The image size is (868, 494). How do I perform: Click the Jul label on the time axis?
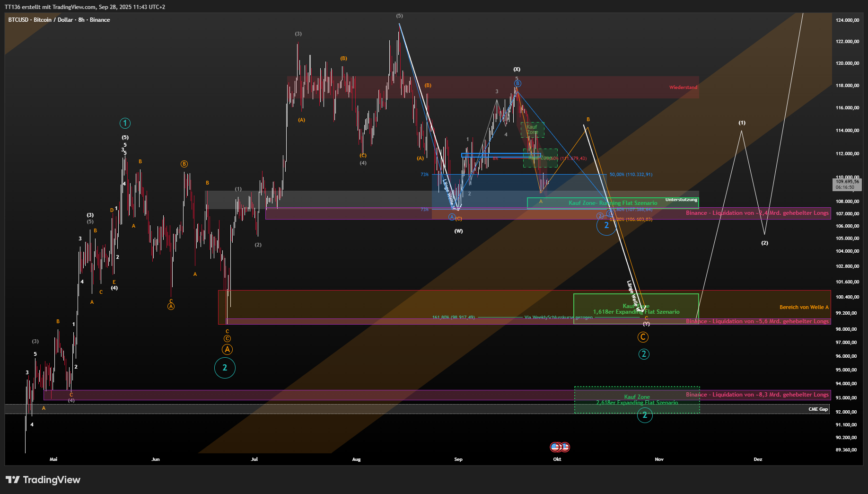coord(254,459)
